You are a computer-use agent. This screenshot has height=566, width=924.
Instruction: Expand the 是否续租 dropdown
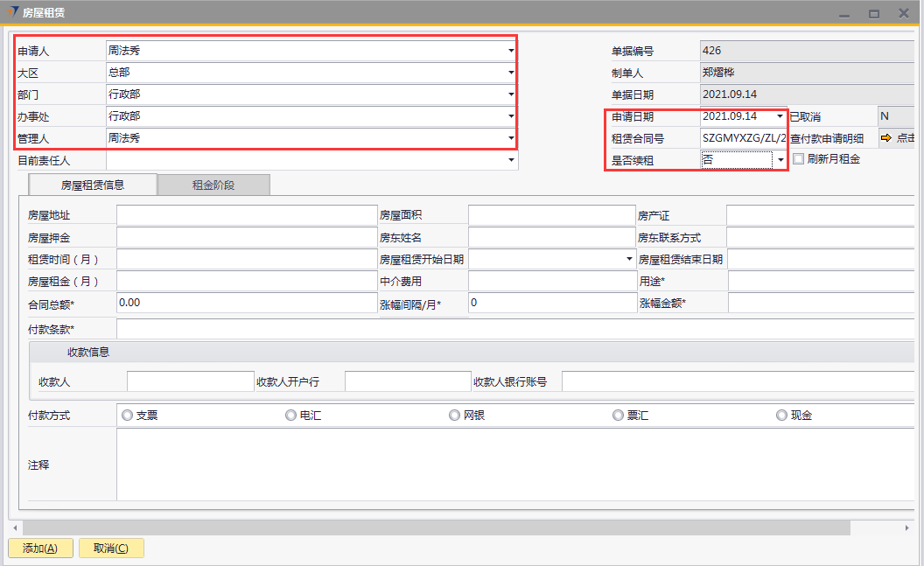point(780,160)
